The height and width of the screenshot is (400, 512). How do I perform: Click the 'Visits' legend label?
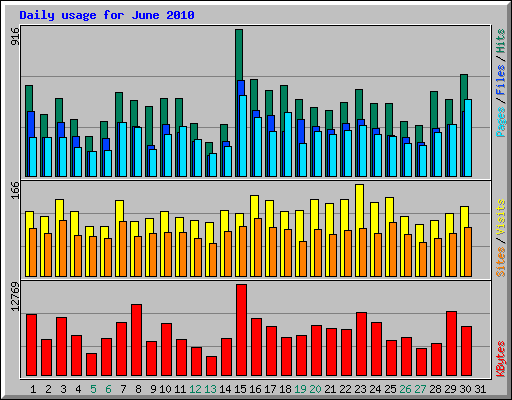501,217
